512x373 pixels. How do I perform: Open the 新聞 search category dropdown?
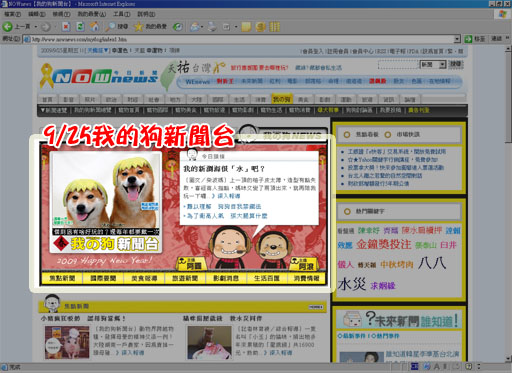pos(442,64)
